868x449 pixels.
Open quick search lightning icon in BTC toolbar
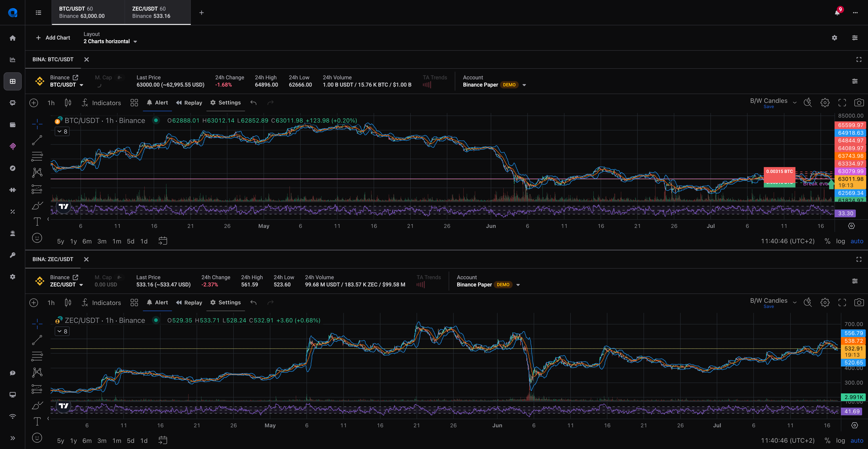pos(808,103)
